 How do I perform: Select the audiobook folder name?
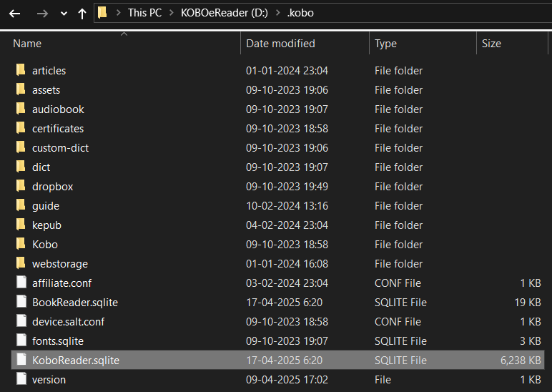pyautogui.click(x=58, y=109)
